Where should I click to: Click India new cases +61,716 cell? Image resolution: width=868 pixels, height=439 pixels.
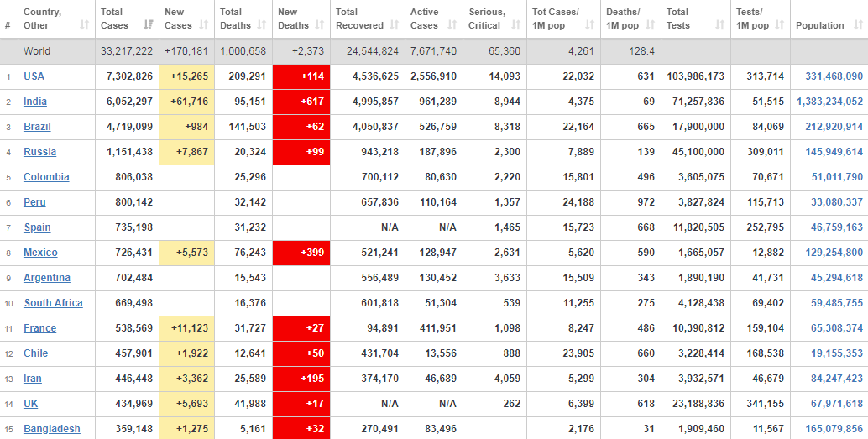click(x=186, y=102)
